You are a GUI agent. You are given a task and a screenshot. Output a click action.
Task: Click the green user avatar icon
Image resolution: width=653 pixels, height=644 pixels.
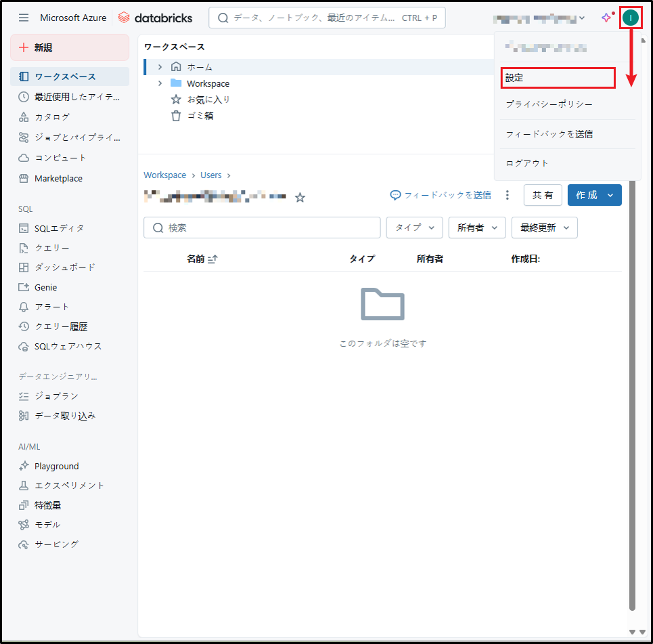click(x=631, y=18)
